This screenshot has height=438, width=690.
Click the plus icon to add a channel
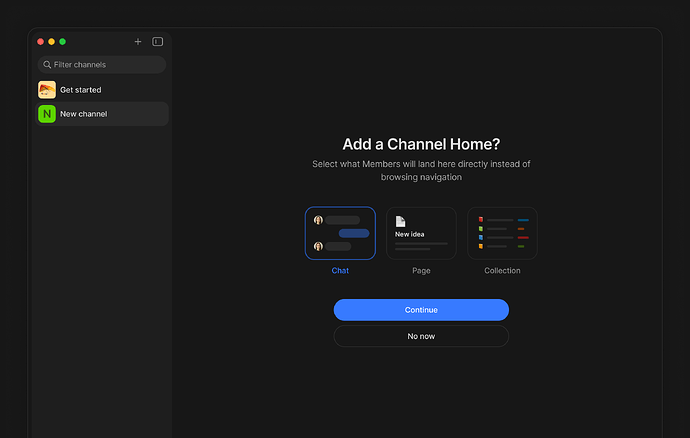pos(138,41)
